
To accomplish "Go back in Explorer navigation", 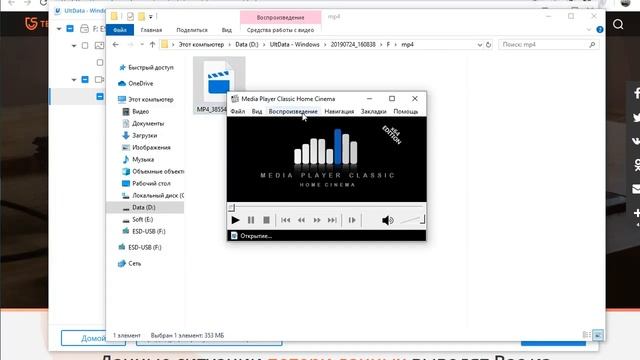I will (x=116, y=44).
